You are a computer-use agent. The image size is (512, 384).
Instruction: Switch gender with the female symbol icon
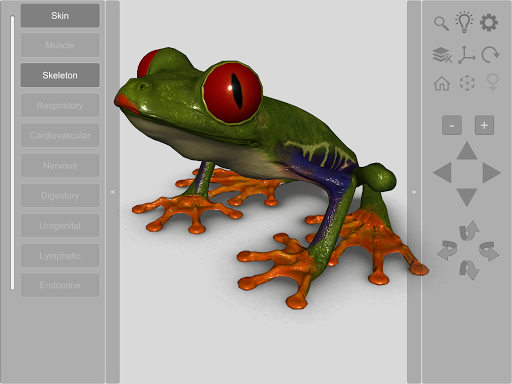tap(493, 82)
